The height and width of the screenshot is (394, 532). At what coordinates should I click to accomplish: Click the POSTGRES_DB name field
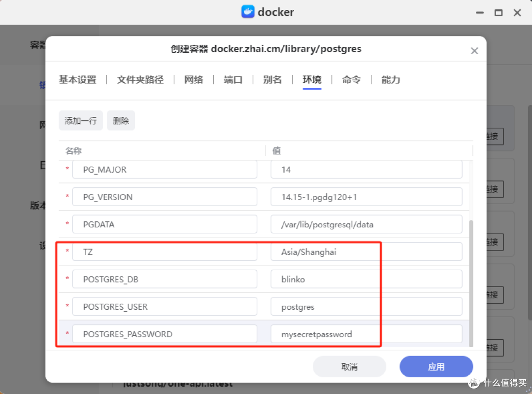(165, 279)
